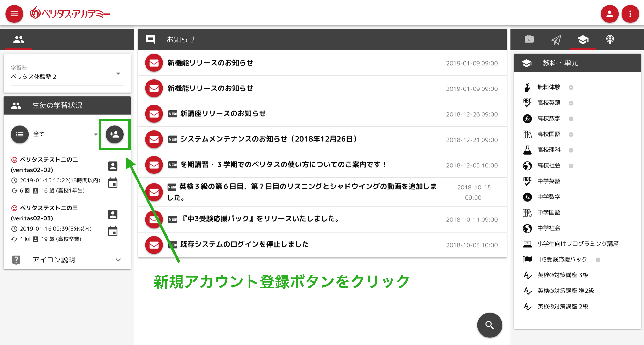Screen dimensions: 644x345
Task: Open calendar for ベリタステスト二の三
Action: tap(113, 231)
